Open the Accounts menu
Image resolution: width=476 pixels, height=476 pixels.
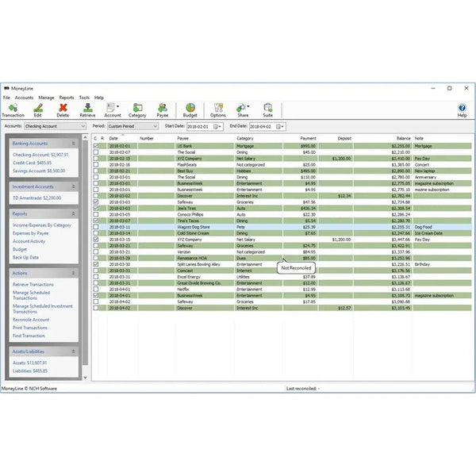tap(25, 98)
